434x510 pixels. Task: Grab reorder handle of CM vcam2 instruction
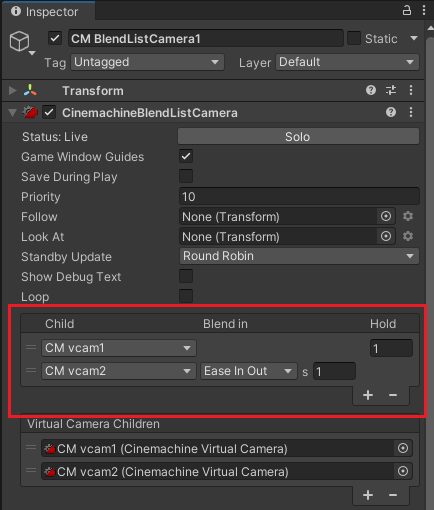click(31, 371)
